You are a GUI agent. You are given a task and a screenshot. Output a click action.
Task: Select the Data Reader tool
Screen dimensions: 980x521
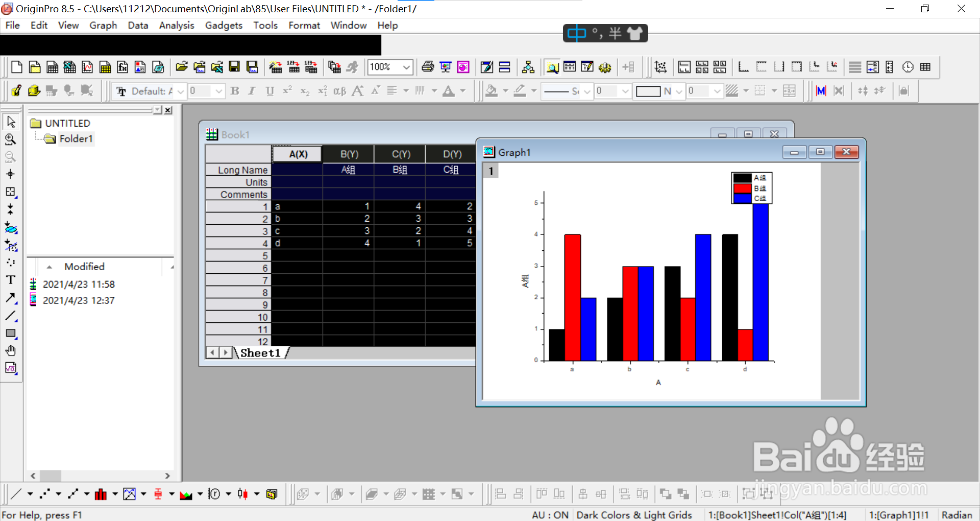tap(11, 192)
